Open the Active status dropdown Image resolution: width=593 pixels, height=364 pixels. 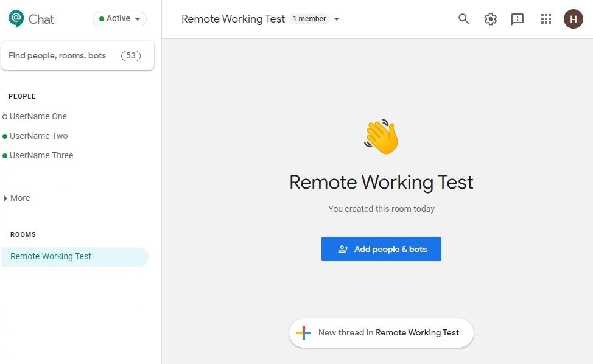tap(119, 18)
